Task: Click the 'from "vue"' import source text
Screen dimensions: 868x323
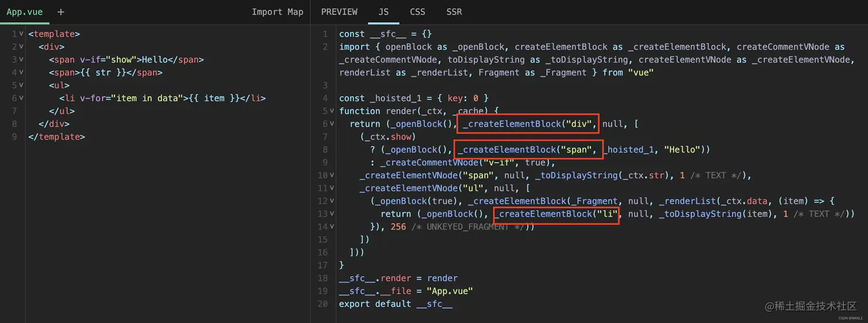Action: tap(628, 72)
